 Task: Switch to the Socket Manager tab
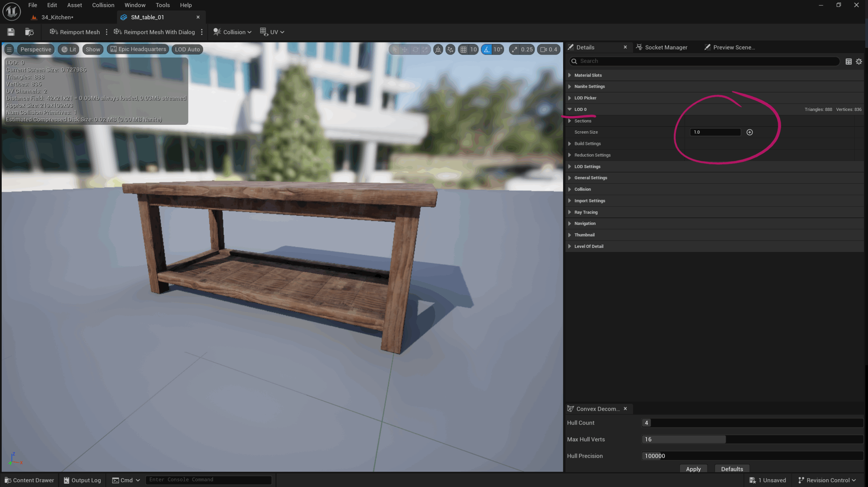point(662,47)
